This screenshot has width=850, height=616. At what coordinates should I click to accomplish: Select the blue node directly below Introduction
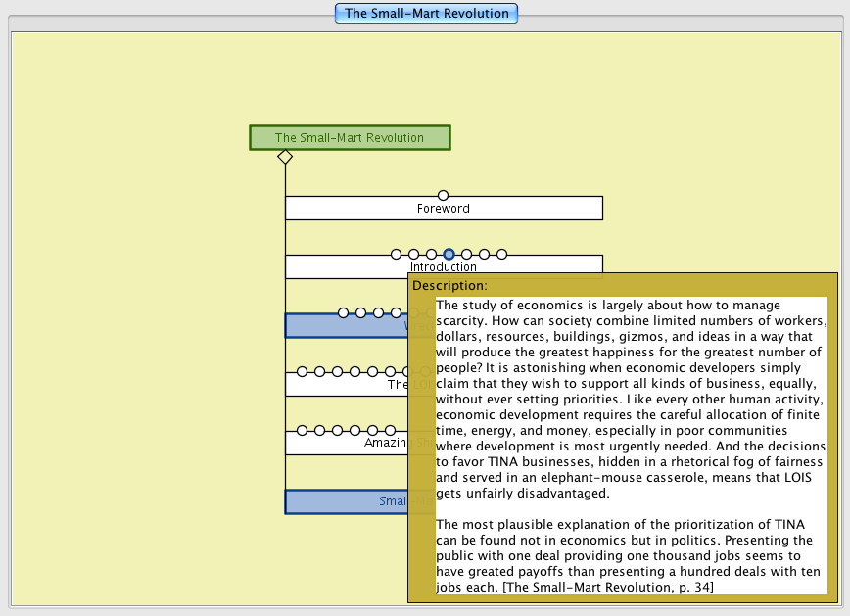coord(345,326)
